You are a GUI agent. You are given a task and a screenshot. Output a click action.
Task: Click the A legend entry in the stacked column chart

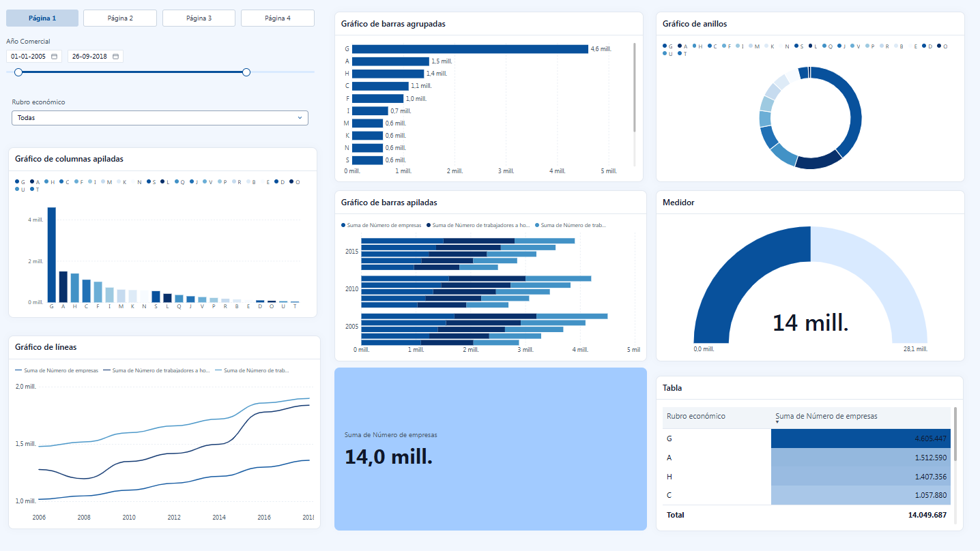33,182
